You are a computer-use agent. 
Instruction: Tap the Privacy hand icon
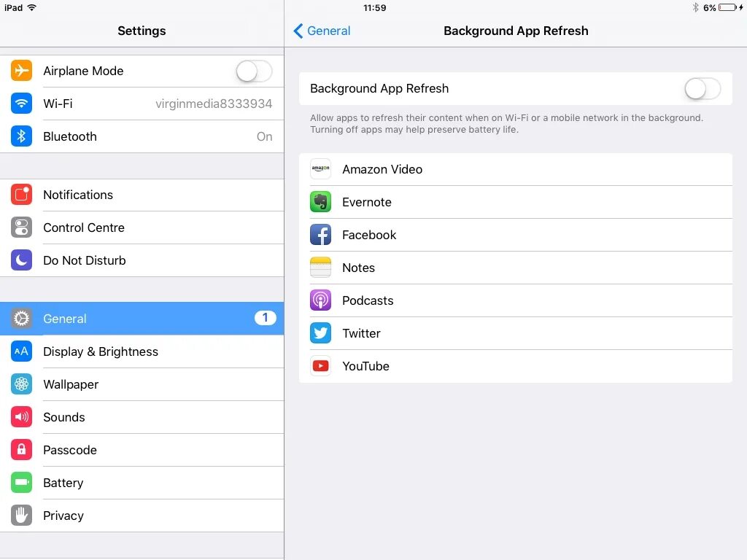(x=21, y=516)
